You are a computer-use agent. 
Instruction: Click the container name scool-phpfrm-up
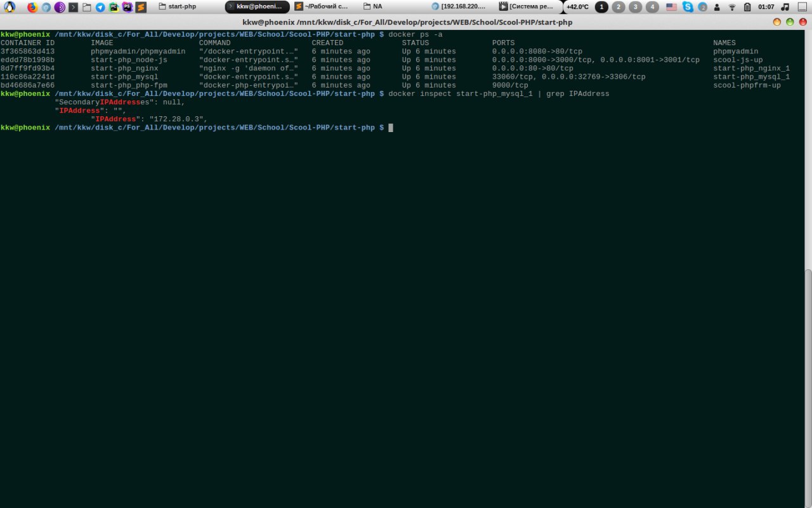[x=747, y=85]
